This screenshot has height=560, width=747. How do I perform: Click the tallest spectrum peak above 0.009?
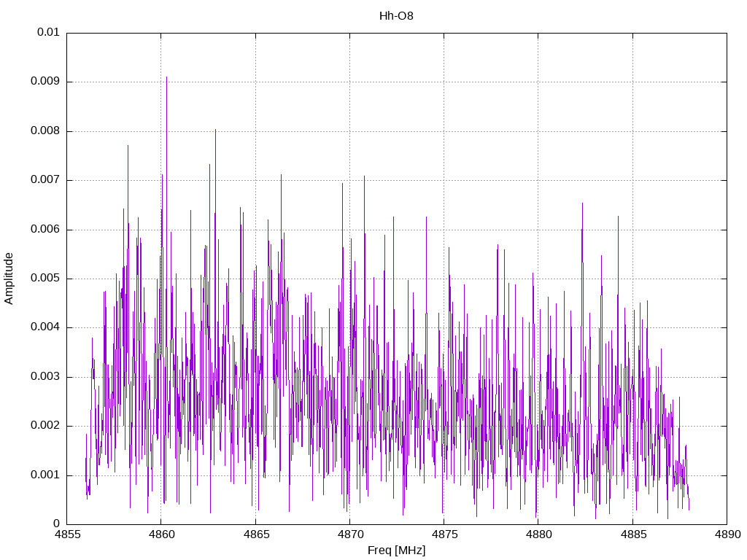[166, 79]
